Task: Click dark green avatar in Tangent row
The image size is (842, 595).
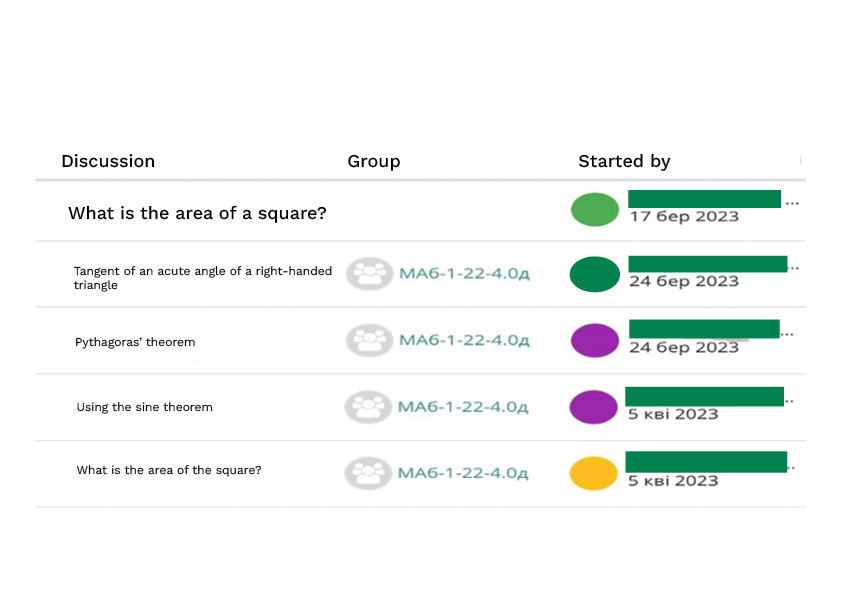Action: [x=594, y=275]
